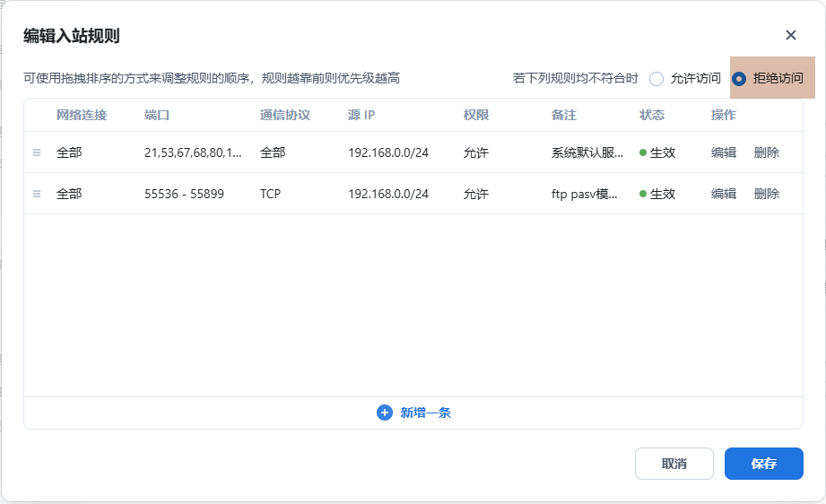Click the 生效 status in the 系统默认服务 row

click(x=657, y=152)
